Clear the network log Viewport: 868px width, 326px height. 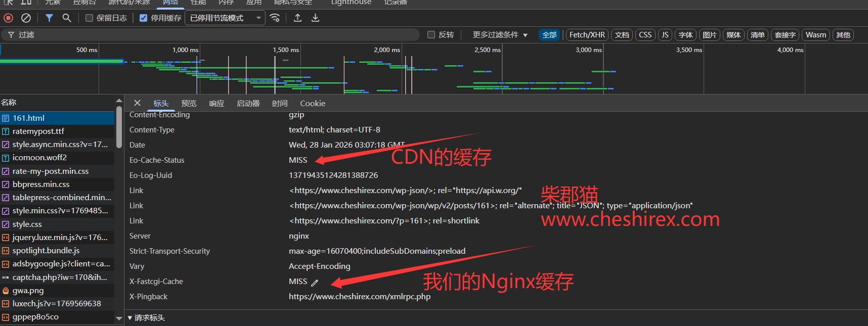click(x=26, y=18)
